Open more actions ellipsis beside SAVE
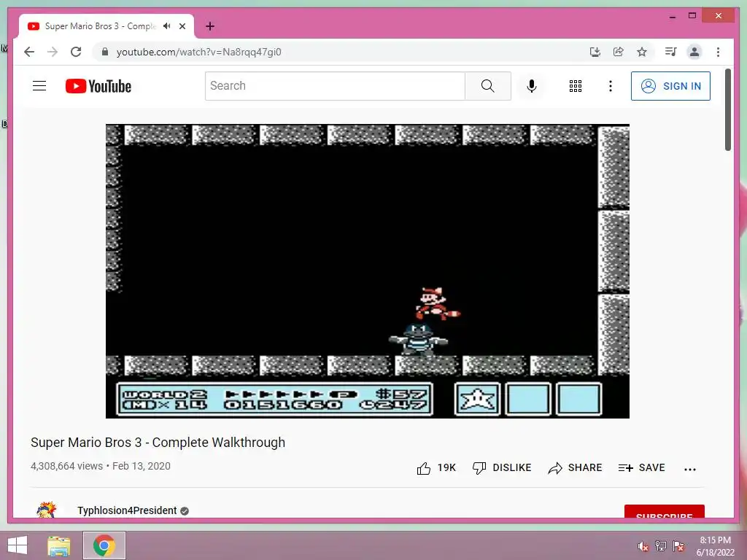The height and width of the screenshot is (560, 747). (x=690, y=469)
